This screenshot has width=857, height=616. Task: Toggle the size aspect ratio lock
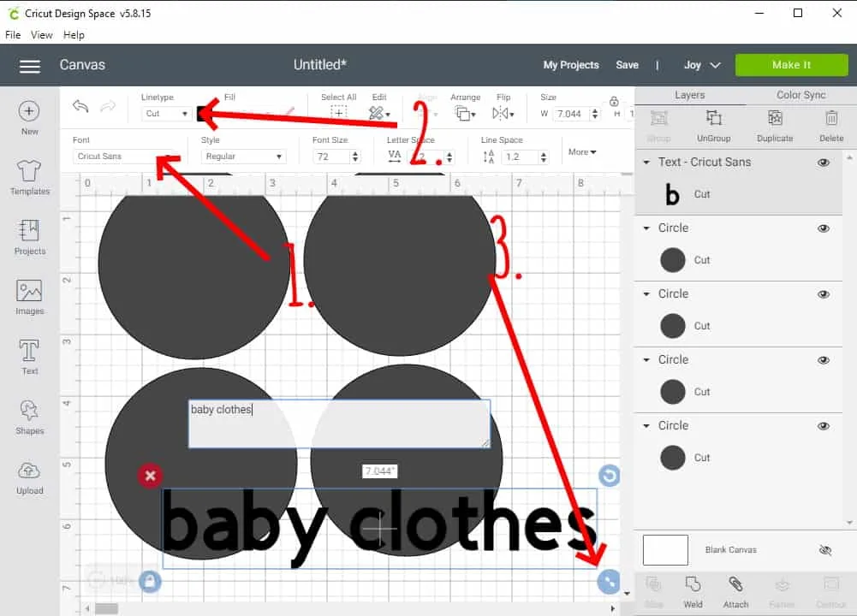[x=614, y=101]
